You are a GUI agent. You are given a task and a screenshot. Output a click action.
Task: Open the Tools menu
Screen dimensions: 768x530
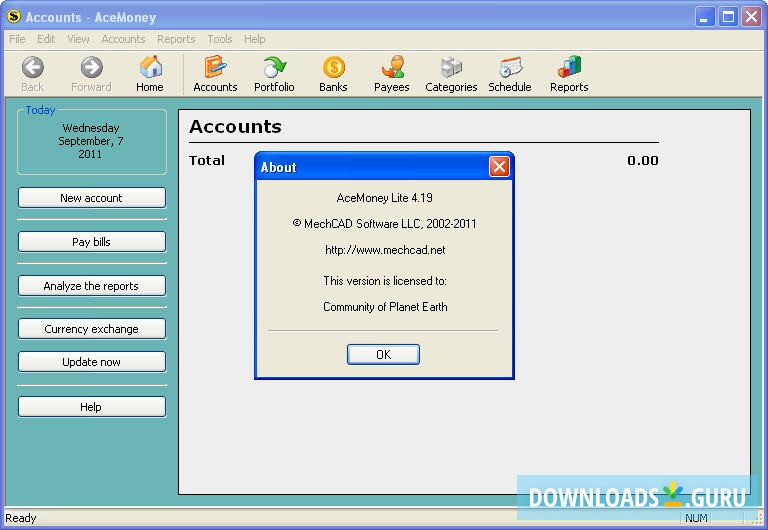(x=219, y=39)
